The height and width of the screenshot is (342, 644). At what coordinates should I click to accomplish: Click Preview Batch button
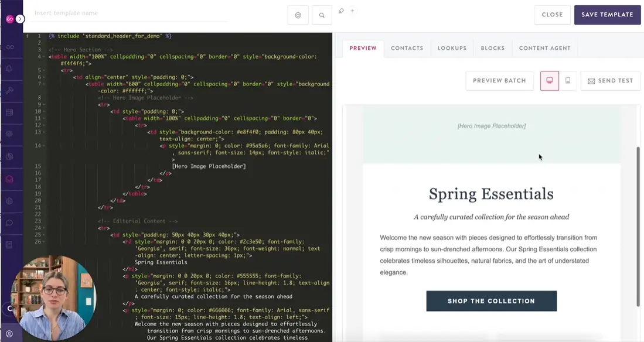click(499, 81)
